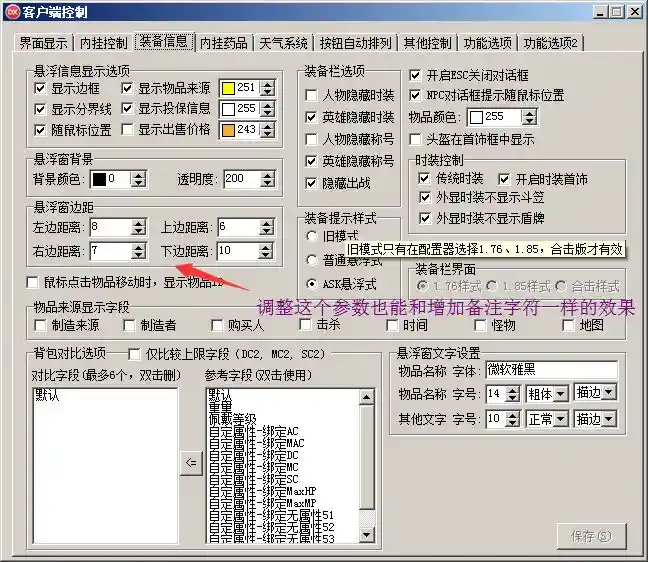Toggle 传统时装 checkbox
The width and height of the screenshot is (648, 562).
pyautogui.click(x=424, y=179)
